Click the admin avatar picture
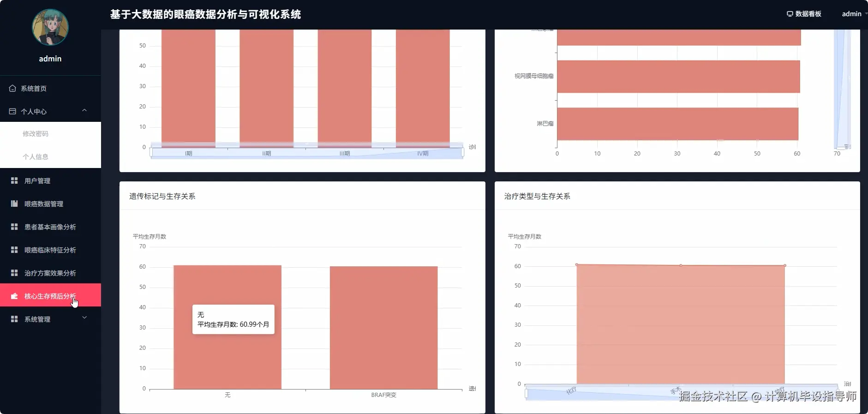 (x=50, y=27)
